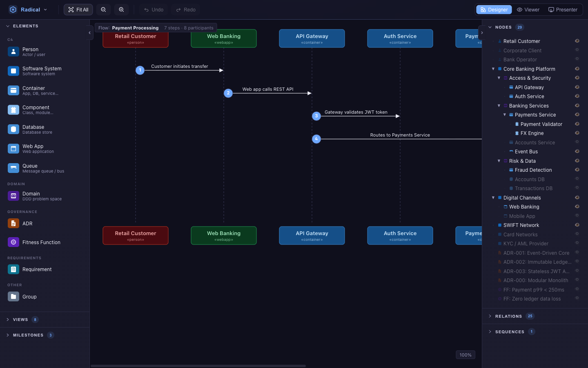Image resolution: width=588 pixels, height=368 pixels.
Task: Toggle visibility of Fraud Detection node
Action: pos(577,170)
